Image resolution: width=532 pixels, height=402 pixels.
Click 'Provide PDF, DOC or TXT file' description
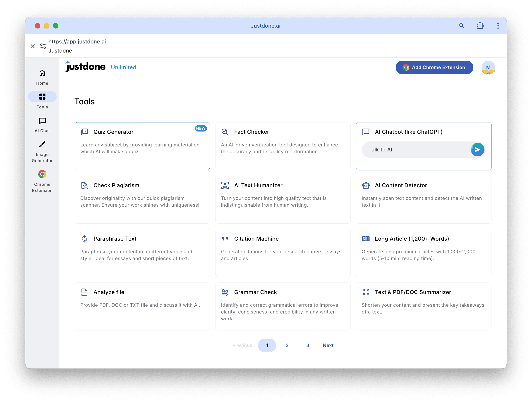140,305
